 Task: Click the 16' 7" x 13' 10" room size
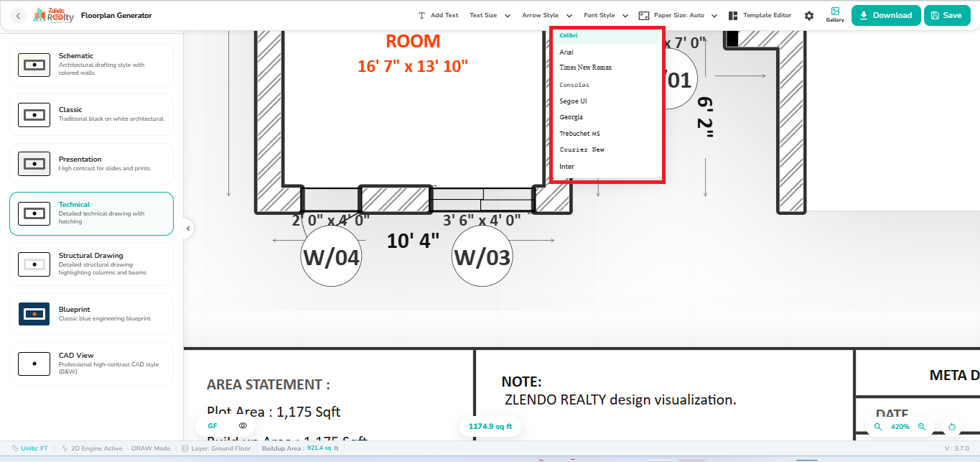tap(413, 66)
